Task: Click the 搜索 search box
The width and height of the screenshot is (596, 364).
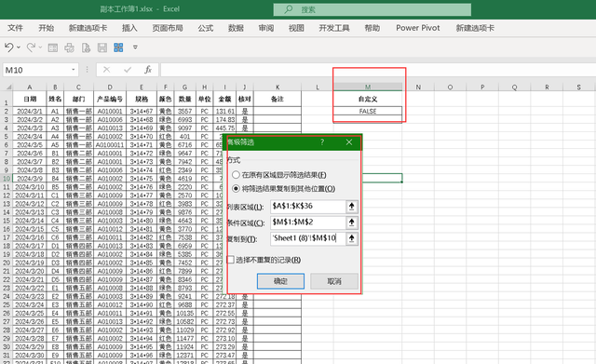Action: (x=372, y=9)
